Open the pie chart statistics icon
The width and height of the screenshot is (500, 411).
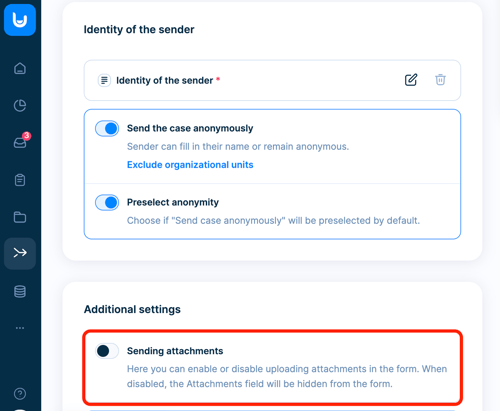20,105
